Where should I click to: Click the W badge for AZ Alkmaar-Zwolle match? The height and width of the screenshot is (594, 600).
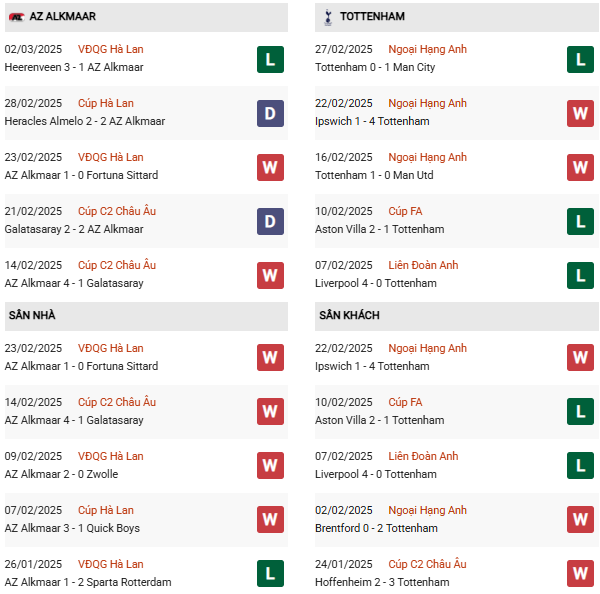(x=270, y=466)
